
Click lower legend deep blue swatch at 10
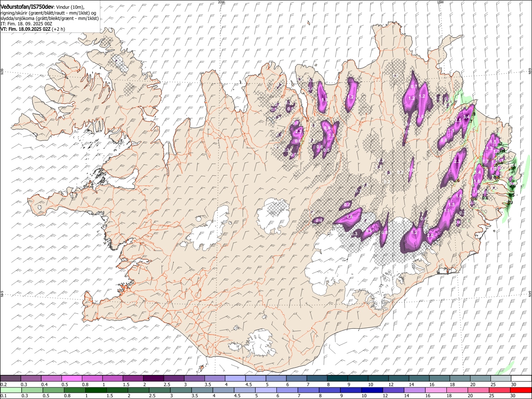point(371,390)
